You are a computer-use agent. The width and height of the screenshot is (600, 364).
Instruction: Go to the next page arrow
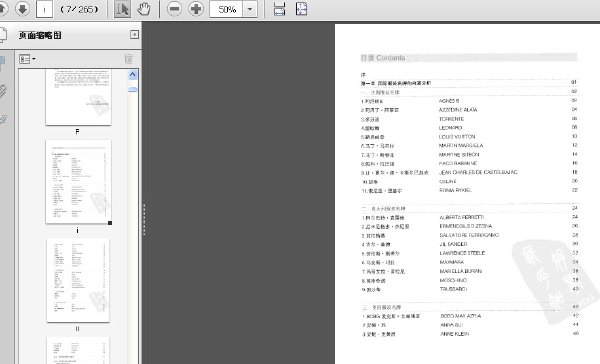click(x=23, y=8)
